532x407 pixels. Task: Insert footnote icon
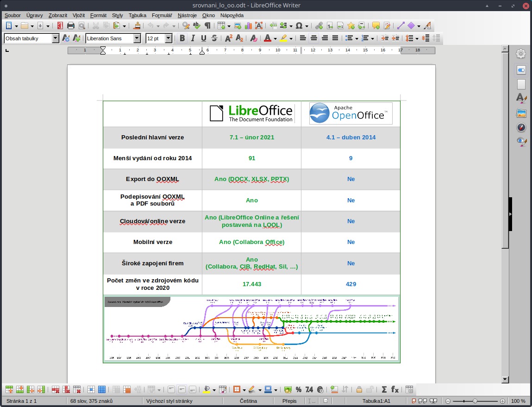coord(330,25)
